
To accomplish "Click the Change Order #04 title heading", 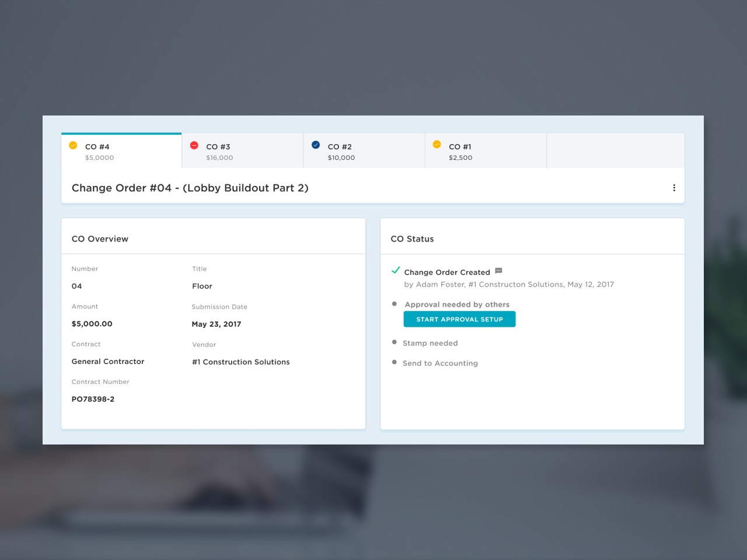I will point(190,188).
